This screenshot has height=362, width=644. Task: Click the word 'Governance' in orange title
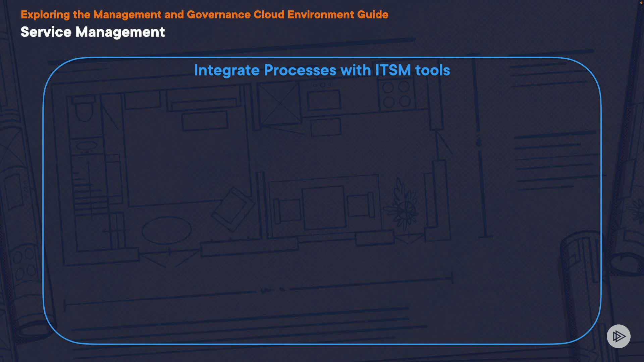click(218, 15)
